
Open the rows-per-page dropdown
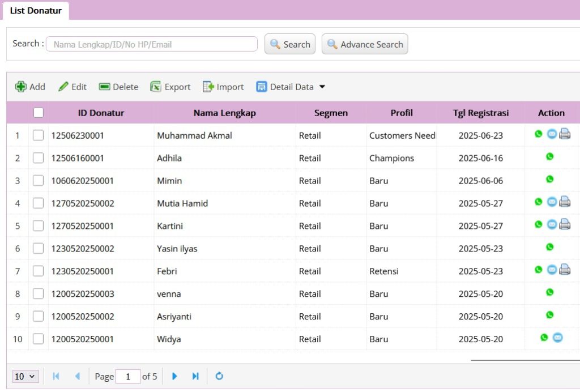pyautogui.click(x=25, y=376)
